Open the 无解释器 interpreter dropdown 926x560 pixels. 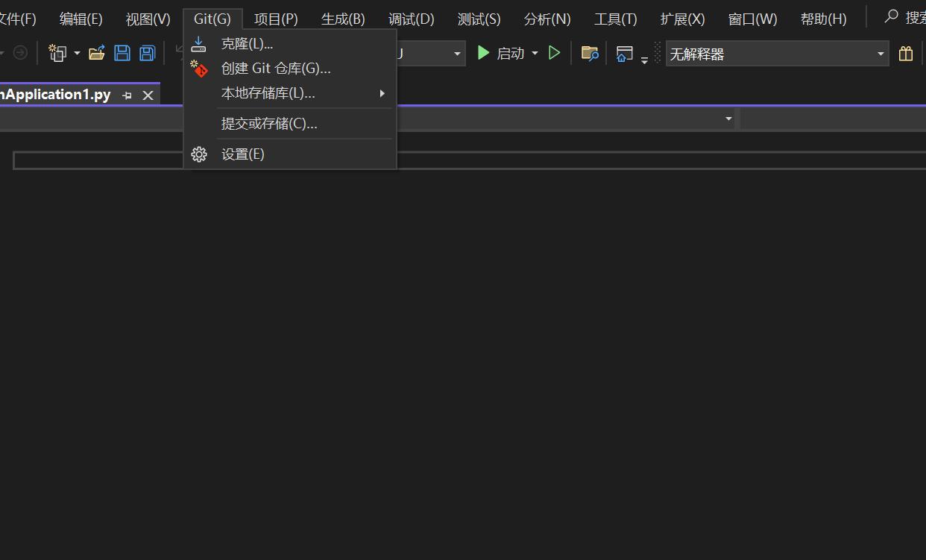(x=775, y=53)
